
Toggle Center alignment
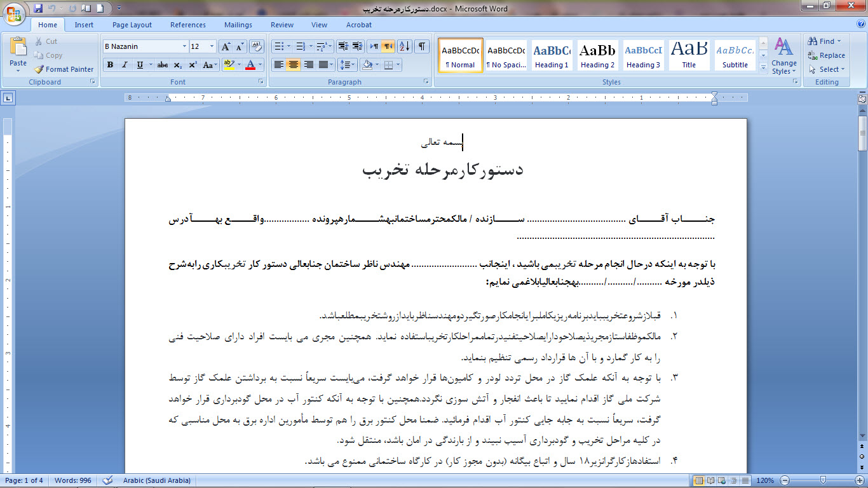(293, 65)
